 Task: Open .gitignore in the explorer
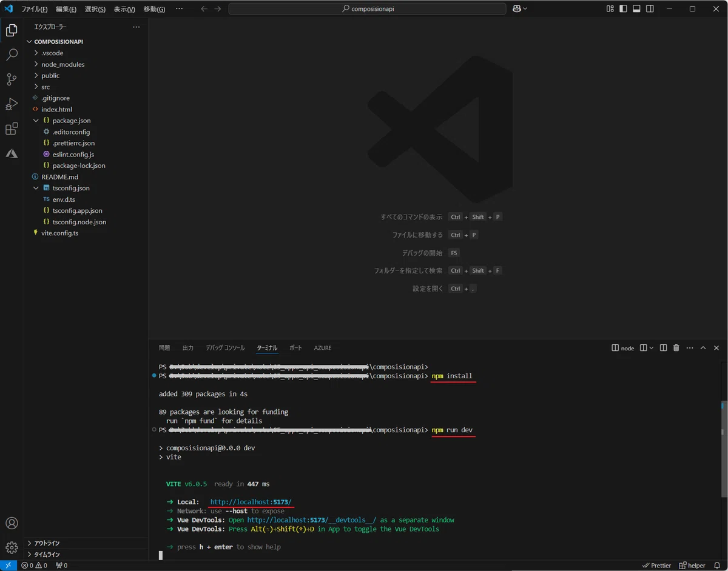click(x=86, y=98)
